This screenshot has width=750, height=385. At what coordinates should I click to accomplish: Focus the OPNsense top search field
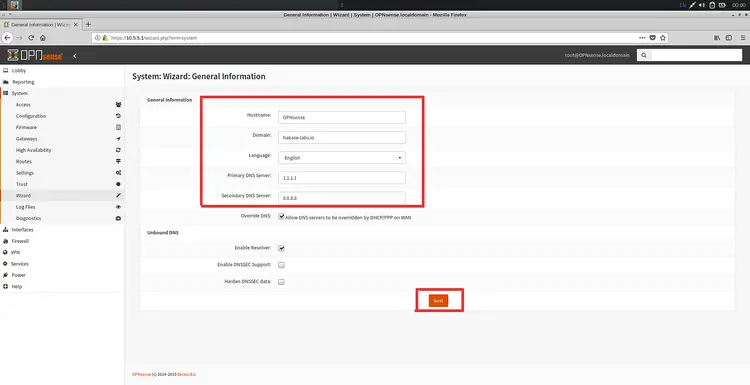tap(696, 55)
